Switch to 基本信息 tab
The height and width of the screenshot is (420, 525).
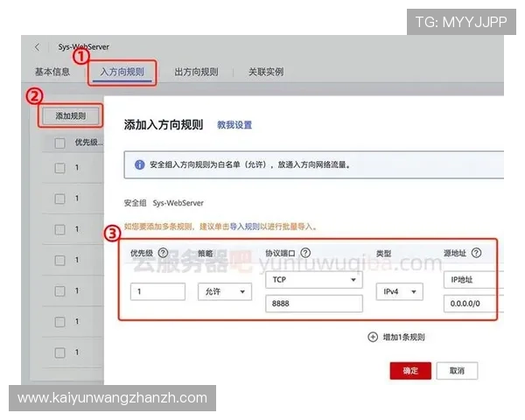tap(52, 72)
